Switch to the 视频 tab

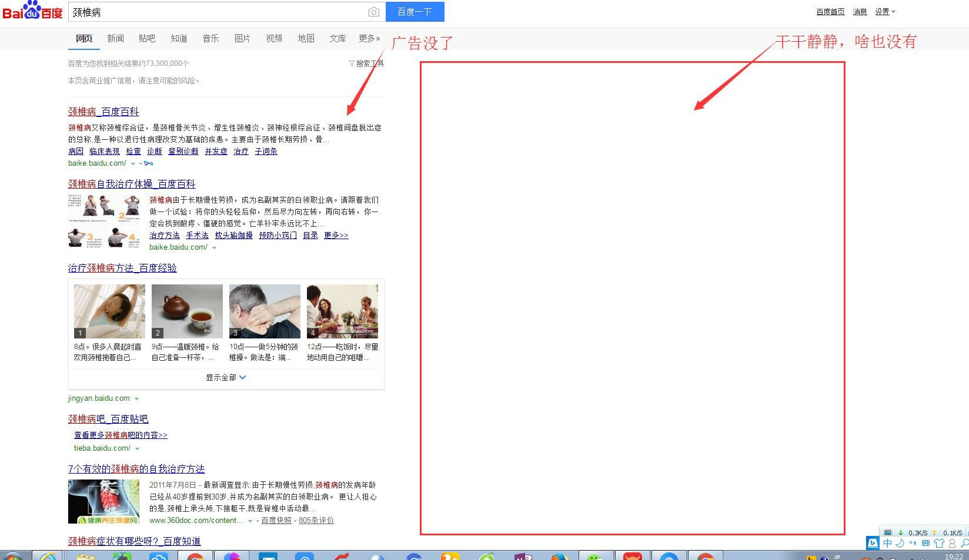274,38
